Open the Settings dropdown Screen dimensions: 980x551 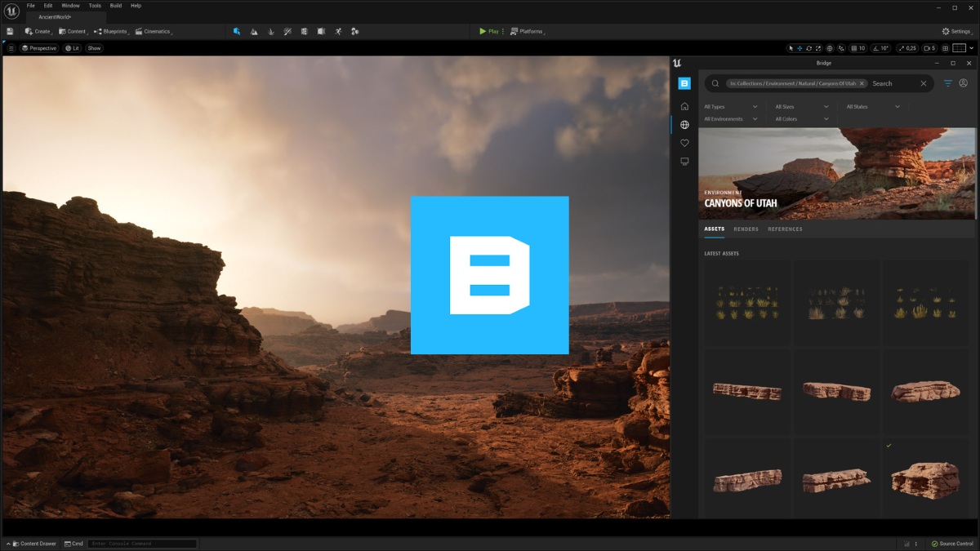click(957, 31)
